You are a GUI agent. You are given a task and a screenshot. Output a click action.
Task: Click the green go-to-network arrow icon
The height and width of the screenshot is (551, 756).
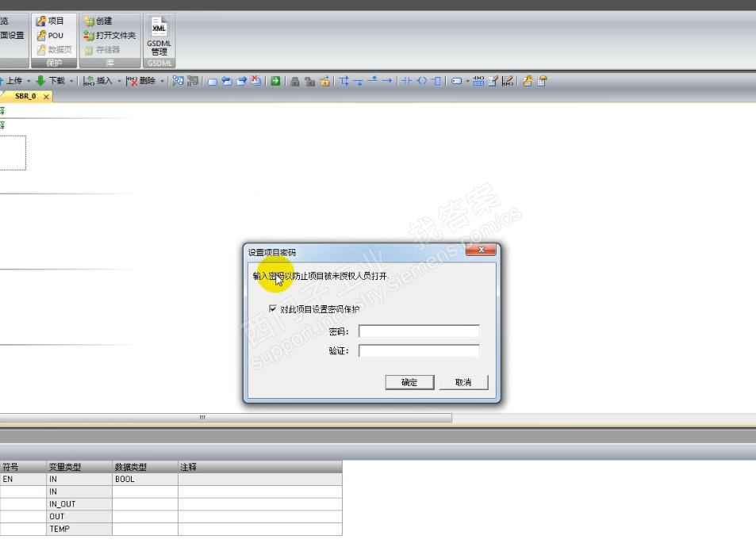point(275,81)
